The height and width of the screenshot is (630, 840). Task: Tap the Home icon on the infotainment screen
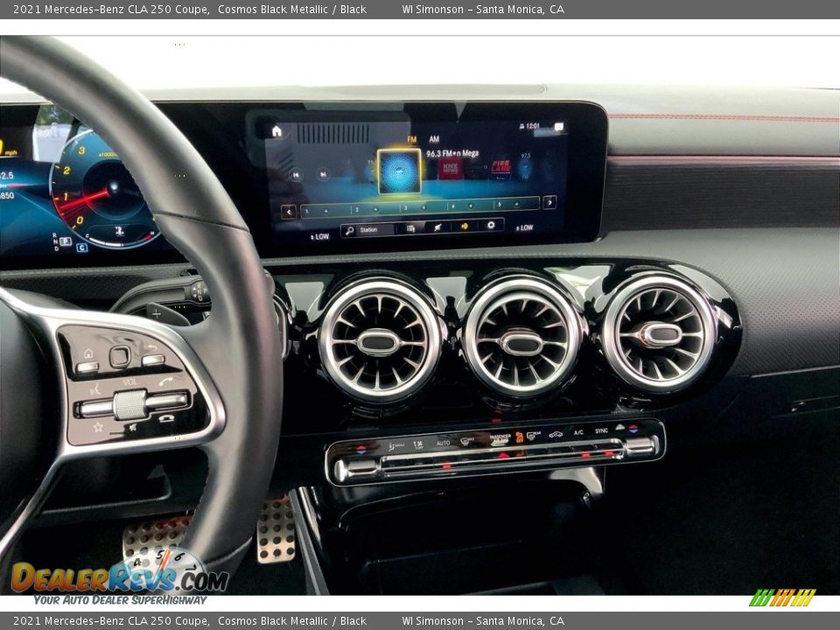coord(276,129)
